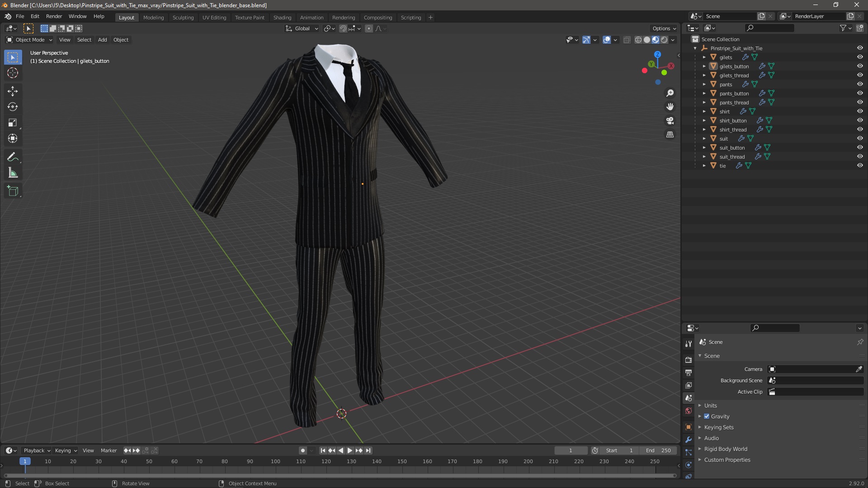Screen dimensions: 868x488
Task: Click the End frame field
Action: pos(658,450)
